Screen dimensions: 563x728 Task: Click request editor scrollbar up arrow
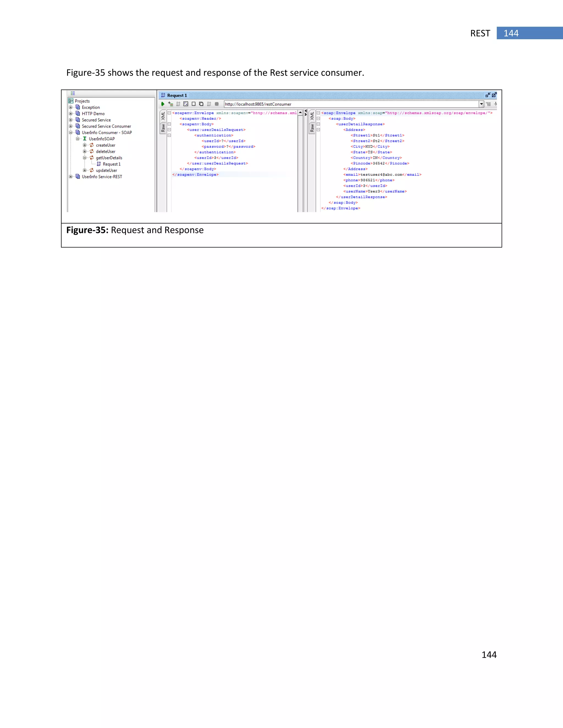[x=300, y=113]
